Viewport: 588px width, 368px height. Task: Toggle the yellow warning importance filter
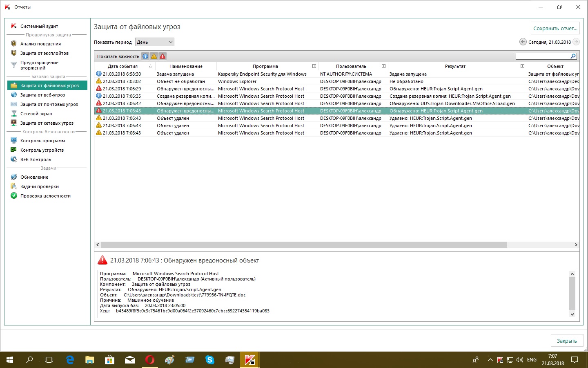pos(154,56)
